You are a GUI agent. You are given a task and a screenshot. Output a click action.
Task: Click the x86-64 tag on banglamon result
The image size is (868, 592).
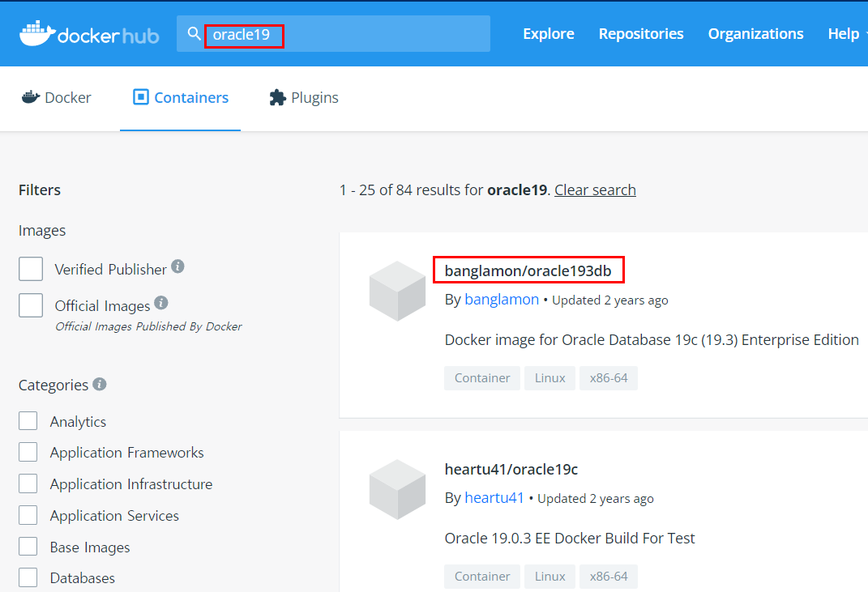[x=609, y=378]
